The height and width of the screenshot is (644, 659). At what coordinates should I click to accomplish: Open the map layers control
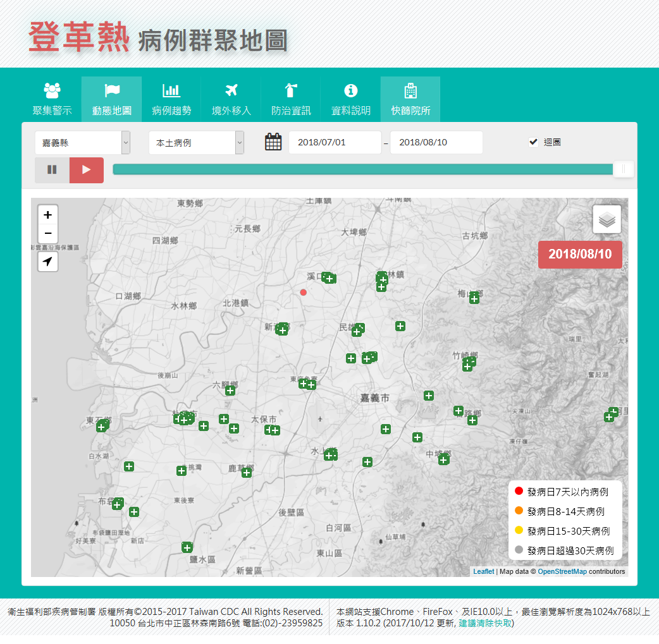click(x=607, y=220)
